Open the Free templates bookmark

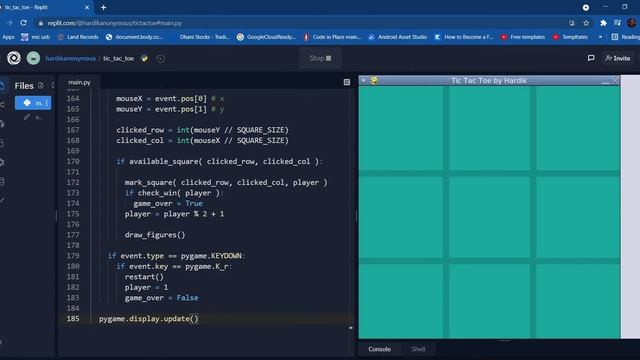(x=523, y=37)
